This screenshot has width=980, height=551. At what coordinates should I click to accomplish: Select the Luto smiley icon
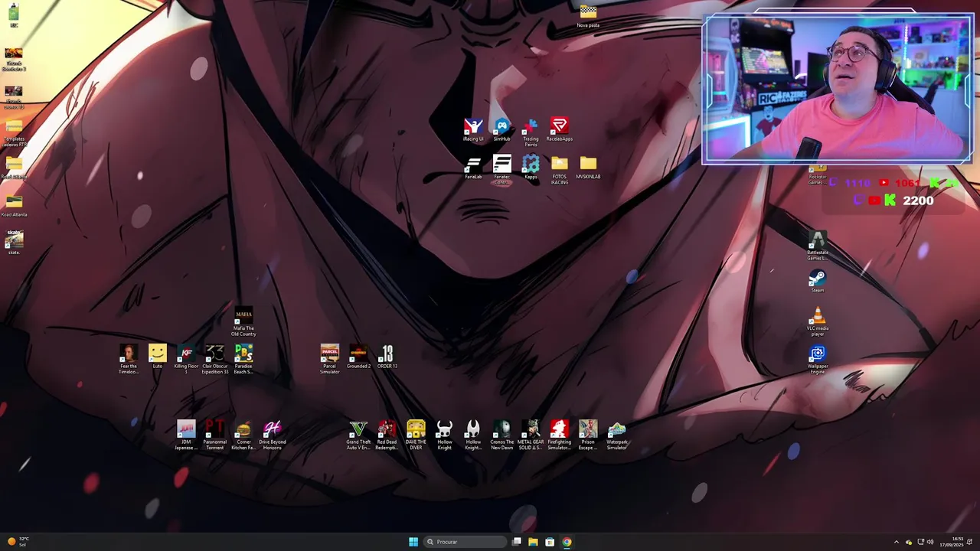pos(158,357)
